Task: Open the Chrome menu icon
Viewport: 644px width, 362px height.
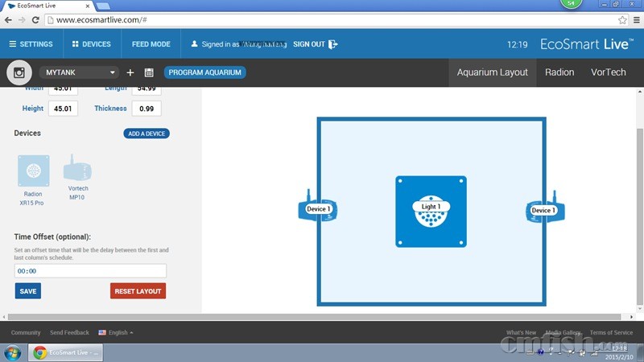Action: [635, 19]
